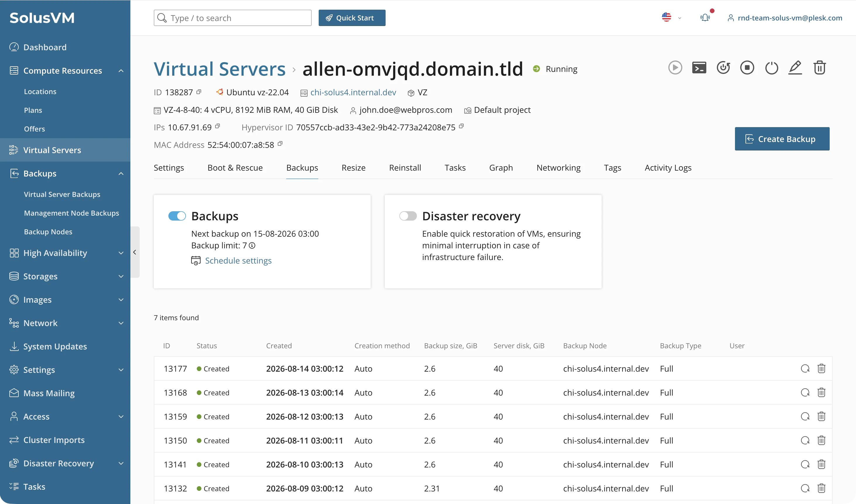
Task: Delete backup 13177 with trash icon
Action: [x=821, y=368]
